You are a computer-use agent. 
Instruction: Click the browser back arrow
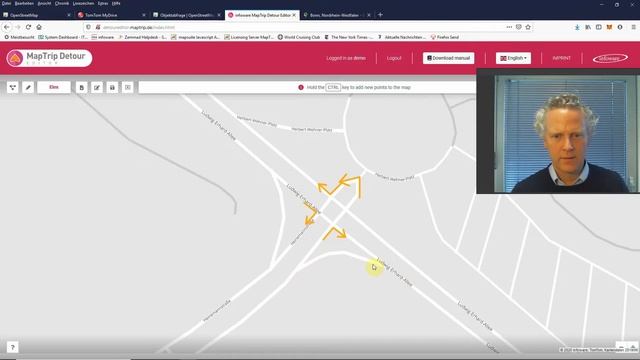click(x=7, y=27)
